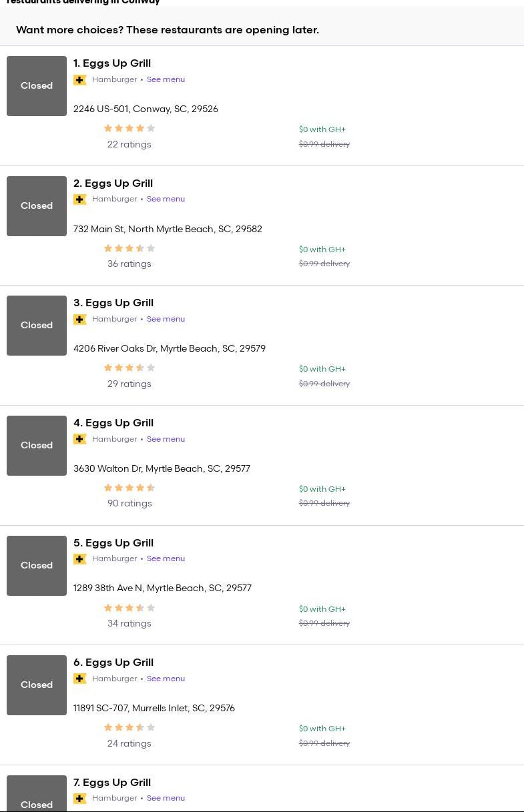Screen dimensions: 524x812
Task: Click the GH+ badge icon on North Myrtle Beach listing
Action: (x=80, y=199)
